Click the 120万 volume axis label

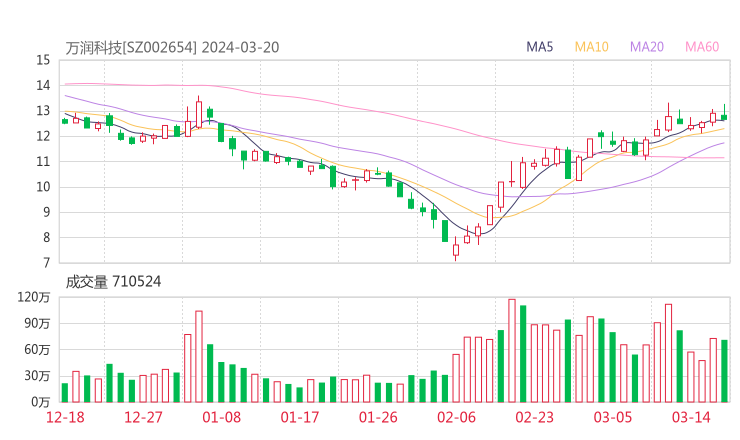click(34, 297)
